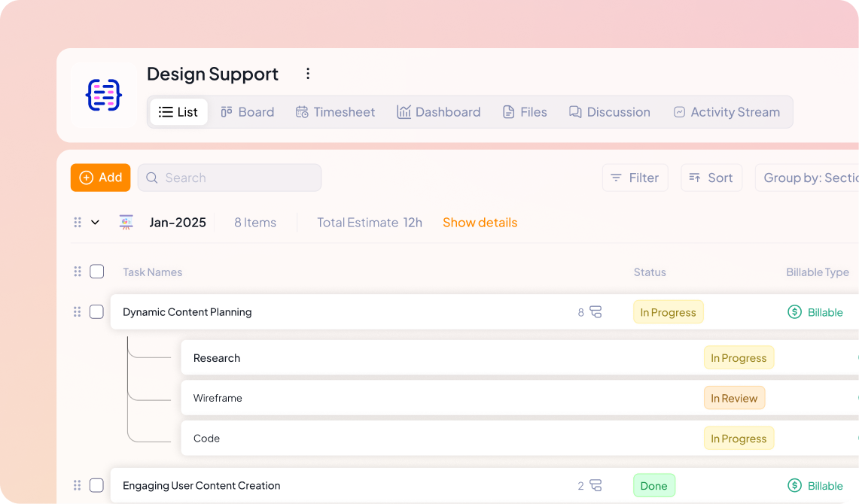Image resolution: width=859 pixels, height=504 pixels.
Task: Click the Show details link
Action: coord(480,222)
